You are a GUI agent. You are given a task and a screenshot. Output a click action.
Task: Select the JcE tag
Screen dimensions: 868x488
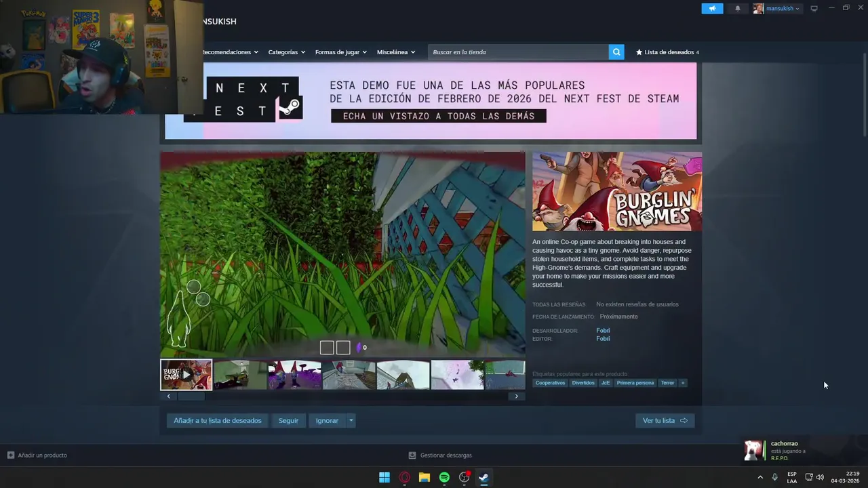coord(606,383)
